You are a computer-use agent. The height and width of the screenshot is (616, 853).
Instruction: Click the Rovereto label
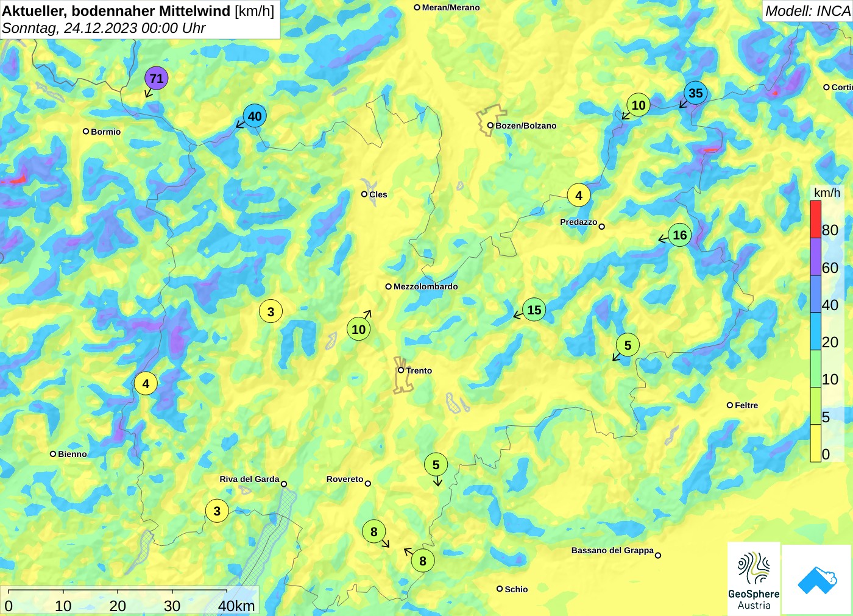(345, 479)
